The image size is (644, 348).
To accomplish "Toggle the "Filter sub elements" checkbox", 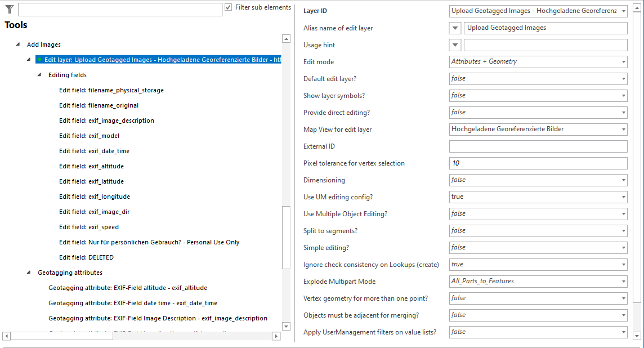I will point(228,6).
